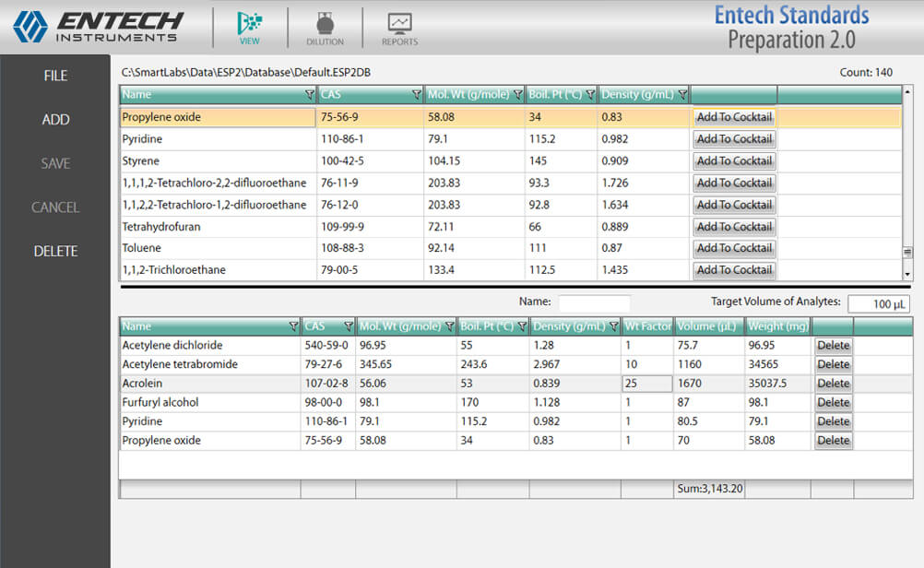Add Pyridine to cocktail
This screenshot has width=924, height=568.
(734, 139)
